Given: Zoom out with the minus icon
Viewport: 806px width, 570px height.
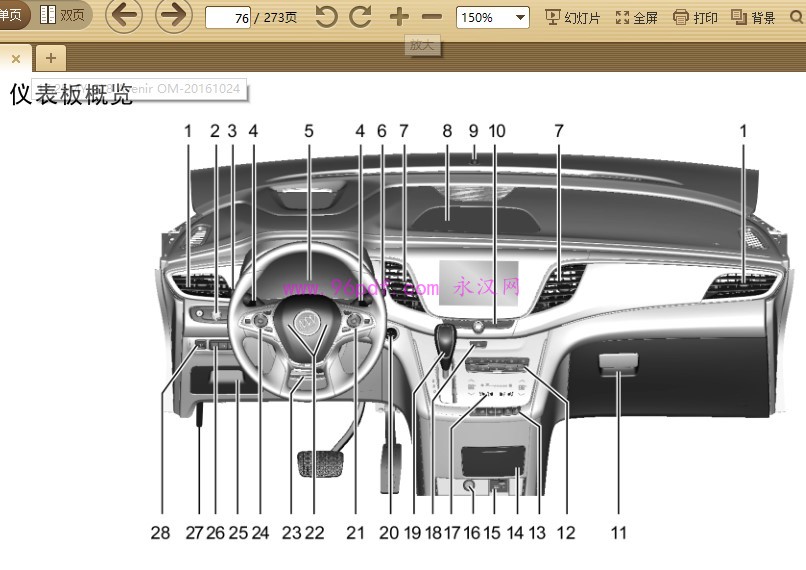Looking at the screenshot, I should point(432,17).
